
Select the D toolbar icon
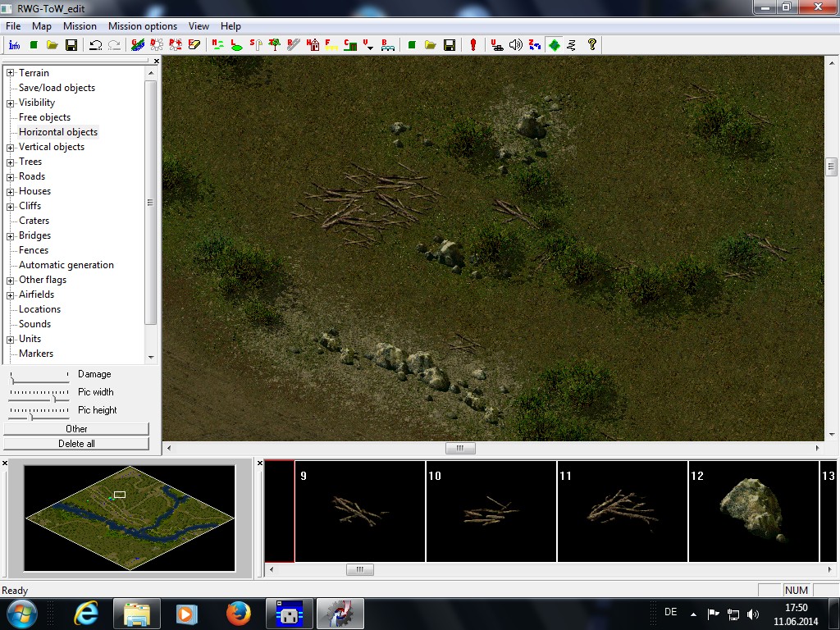157,45
